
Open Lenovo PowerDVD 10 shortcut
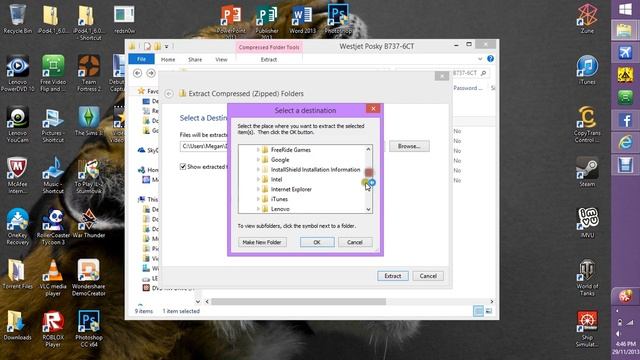click(x=17, y=73)
